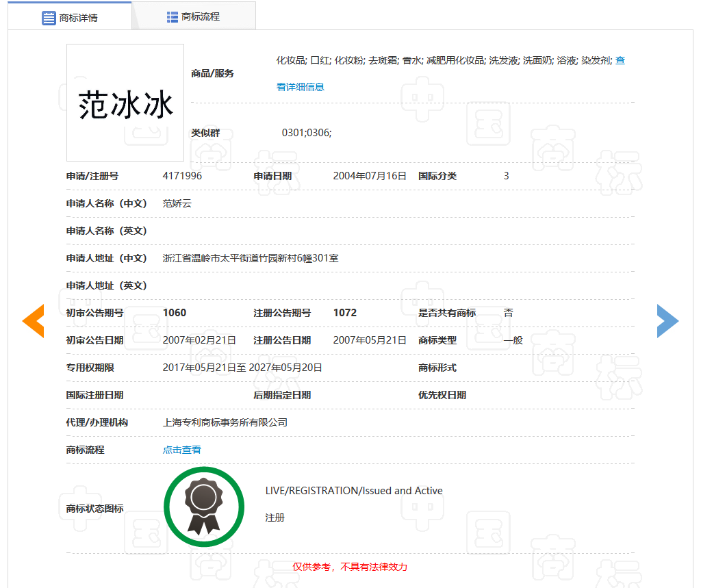Click the 代理/办理机构 label

pyautogui.click(x=97, y=422)
